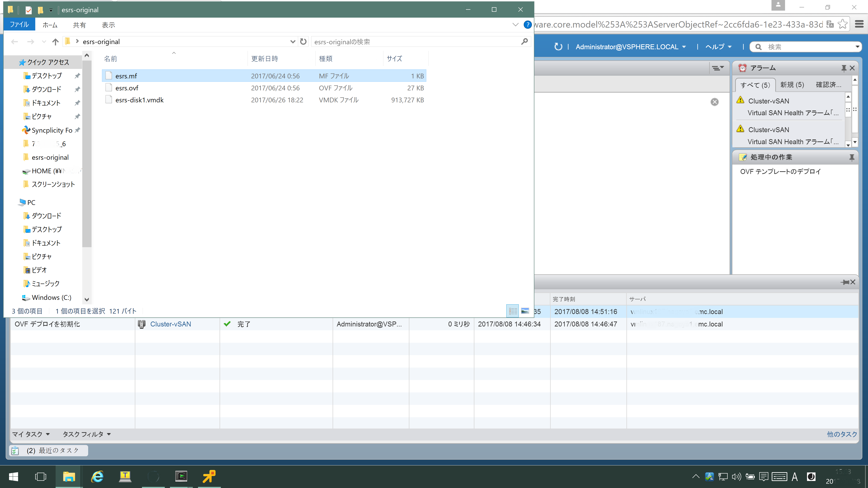Open the マイ タスク dropdown
Viewport: 868px width, 488px height.
(x=31, y=434)
